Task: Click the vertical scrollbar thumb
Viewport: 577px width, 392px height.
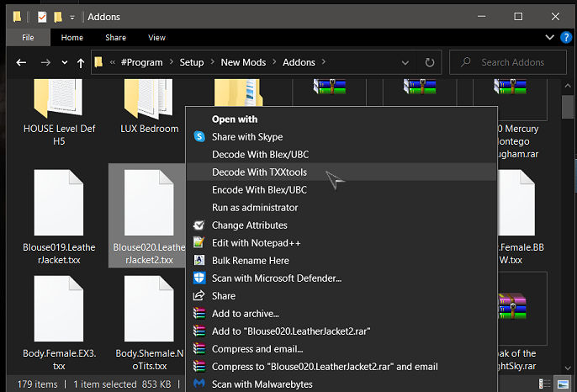Action: pyautogui.click(x=568, y=107)
